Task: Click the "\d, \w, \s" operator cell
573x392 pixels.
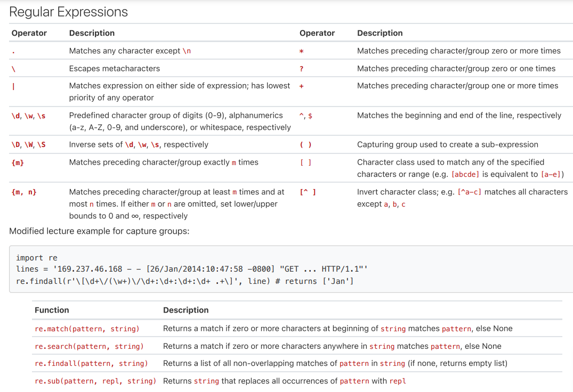Action: [x=29, y=116]
